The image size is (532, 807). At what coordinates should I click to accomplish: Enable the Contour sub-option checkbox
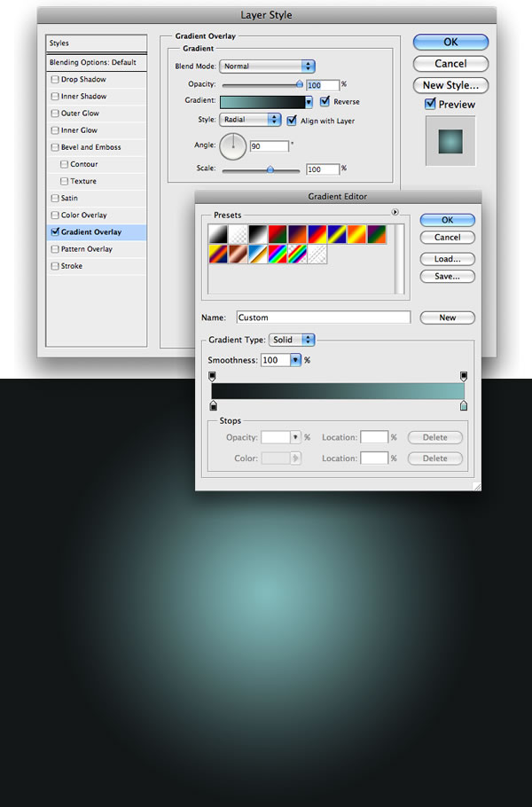point(65,164)
